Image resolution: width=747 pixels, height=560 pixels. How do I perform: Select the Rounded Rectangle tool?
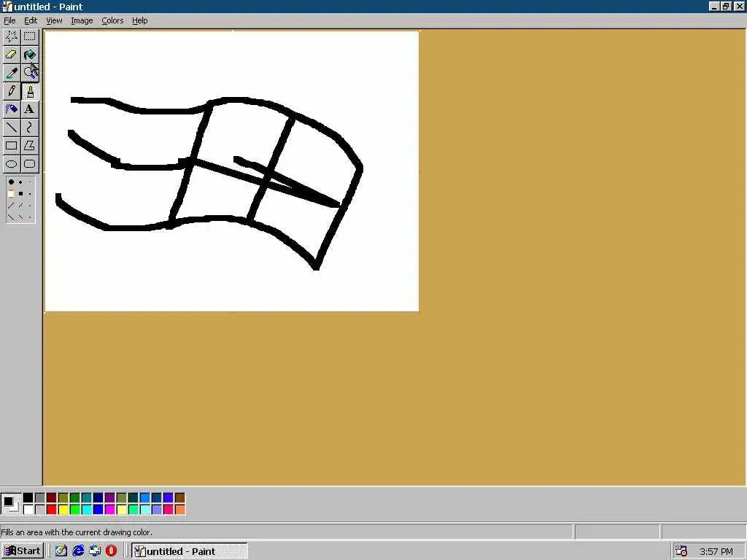29,164
